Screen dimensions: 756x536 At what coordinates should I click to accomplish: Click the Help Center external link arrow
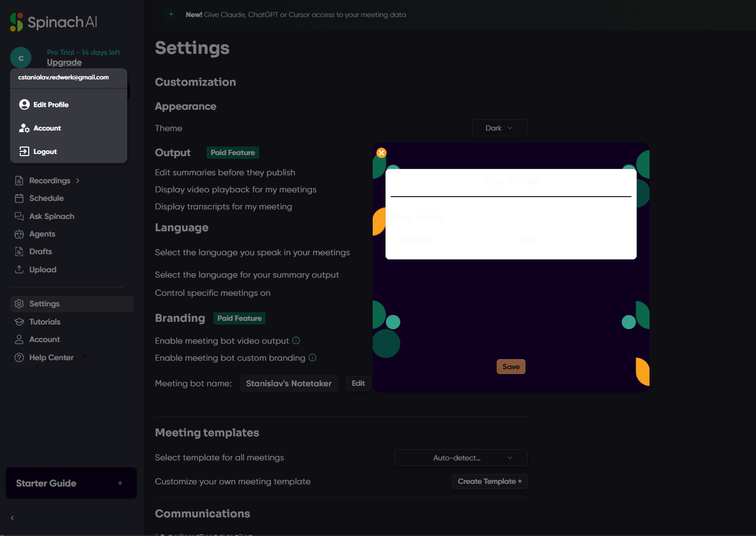[x=83, y=358]
